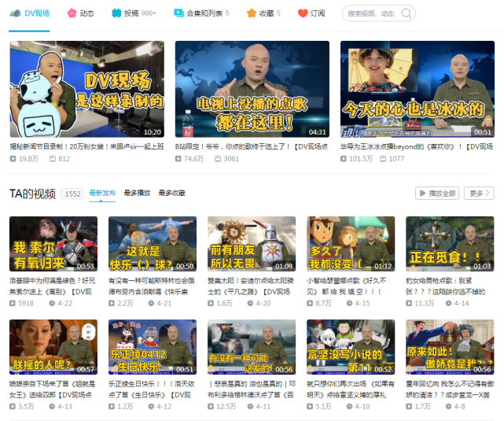Click play count icon beside 74.6万
Viewport: 504px width, 421px height.
click(x=178, y=158)
